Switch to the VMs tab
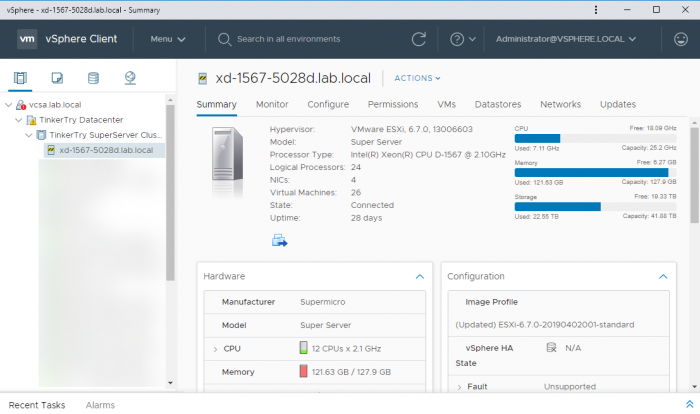This screenshot has width=700, height=414. pyautogui.click(x=446, y=104)
